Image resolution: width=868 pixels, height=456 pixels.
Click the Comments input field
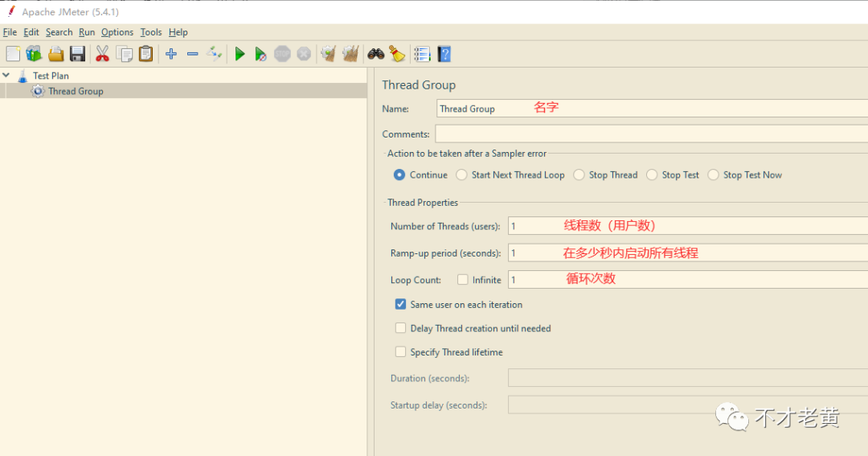tap(652, 134)
